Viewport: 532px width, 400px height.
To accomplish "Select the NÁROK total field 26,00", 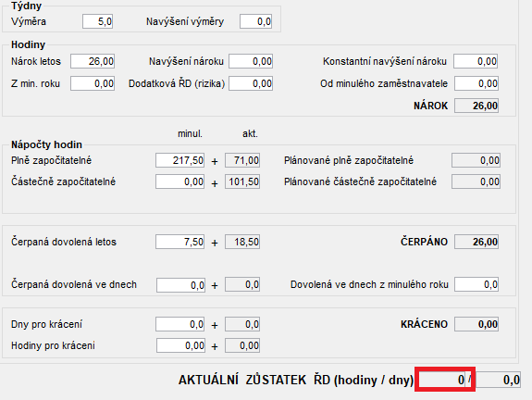I will pyautogui.click(x=476, y=106).
